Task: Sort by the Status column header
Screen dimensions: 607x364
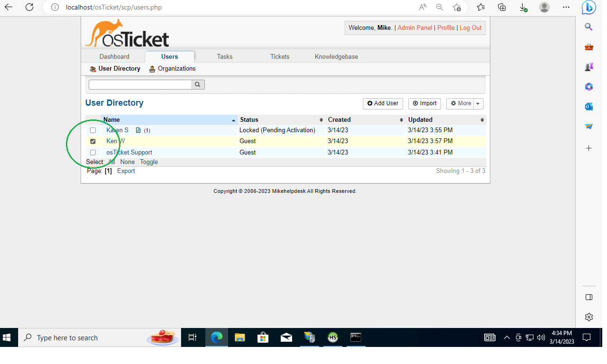Action: point(281,119)
